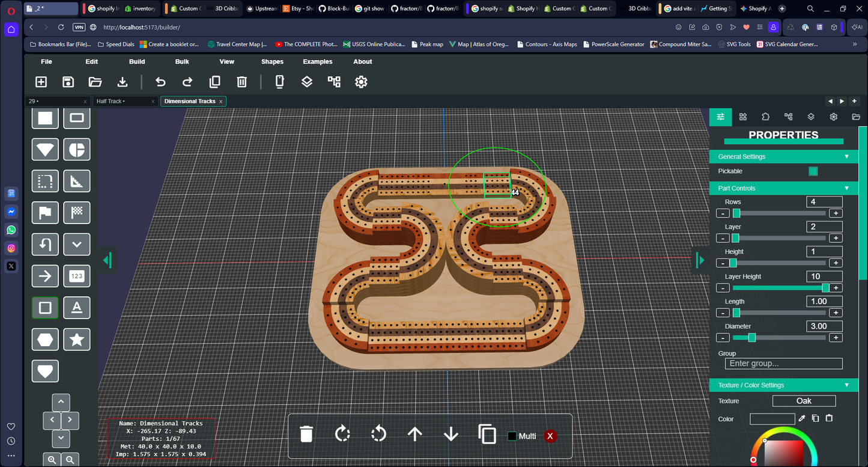The height and width of the screenshot is (467, 868).
Task: Duplicate part using floating bar copy icon
Action: pos(487,433)
